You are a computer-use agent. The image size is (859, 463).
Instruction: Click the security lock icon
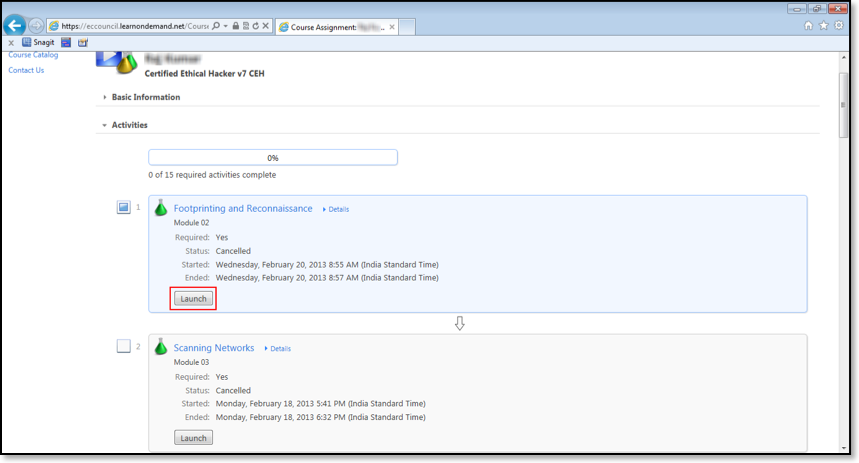(236, 26)
